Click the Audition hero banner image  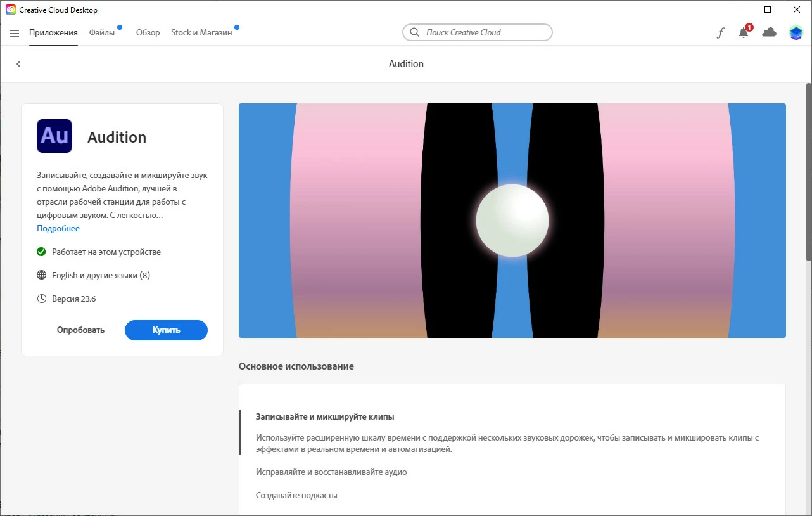tap(512, 221)
